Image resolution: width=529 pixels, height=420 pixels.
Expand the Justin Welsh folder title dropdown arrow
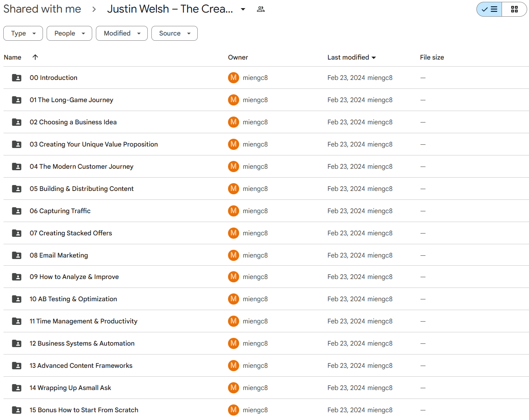pos(243,9)
